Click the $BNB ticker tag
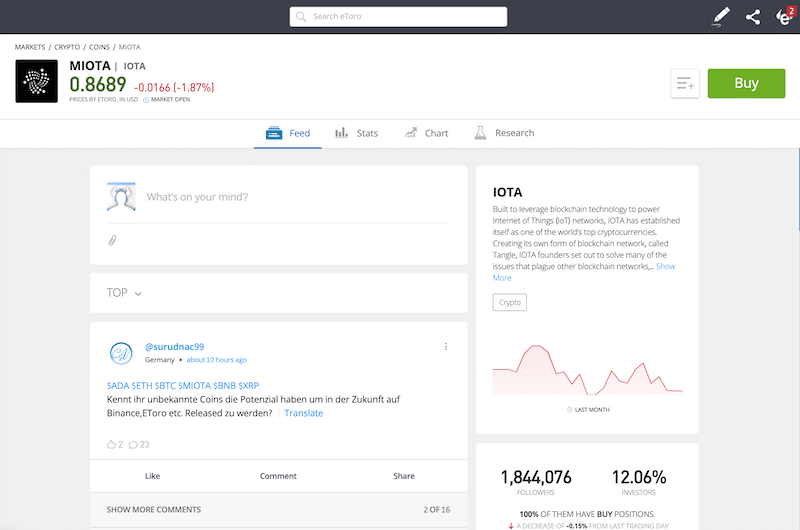 click(x=224, y=386)
